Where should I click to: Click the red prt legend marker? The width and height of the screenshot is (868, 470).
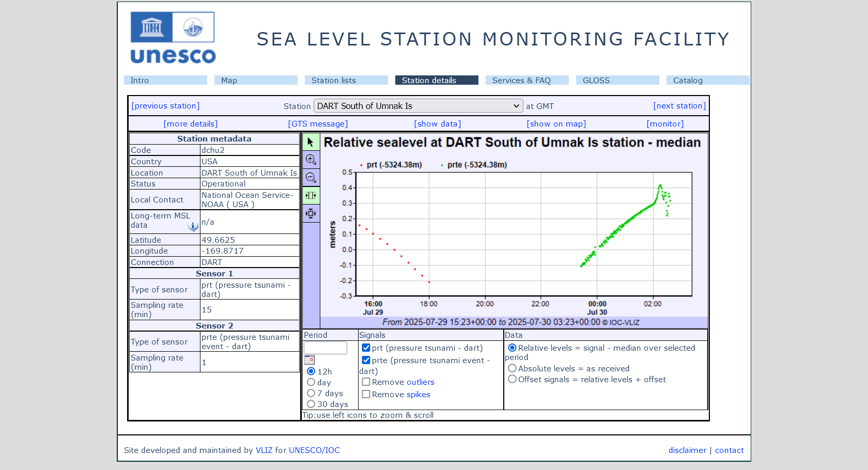click(361, 165)
